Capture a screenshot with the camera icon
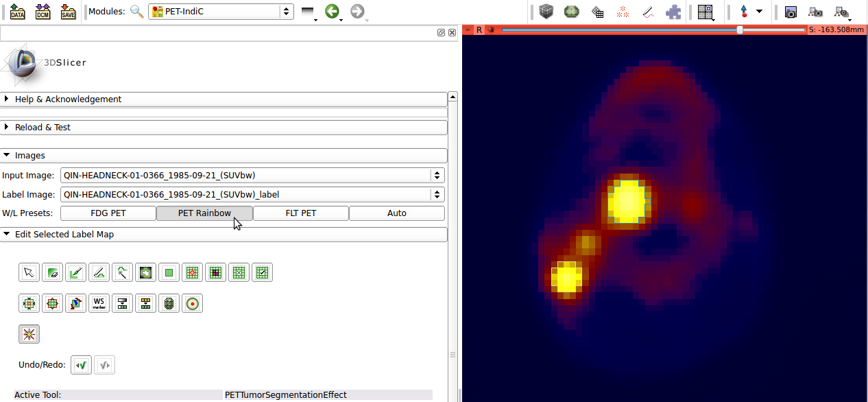Viewport: 868px width, 402px height. point(791,12)
